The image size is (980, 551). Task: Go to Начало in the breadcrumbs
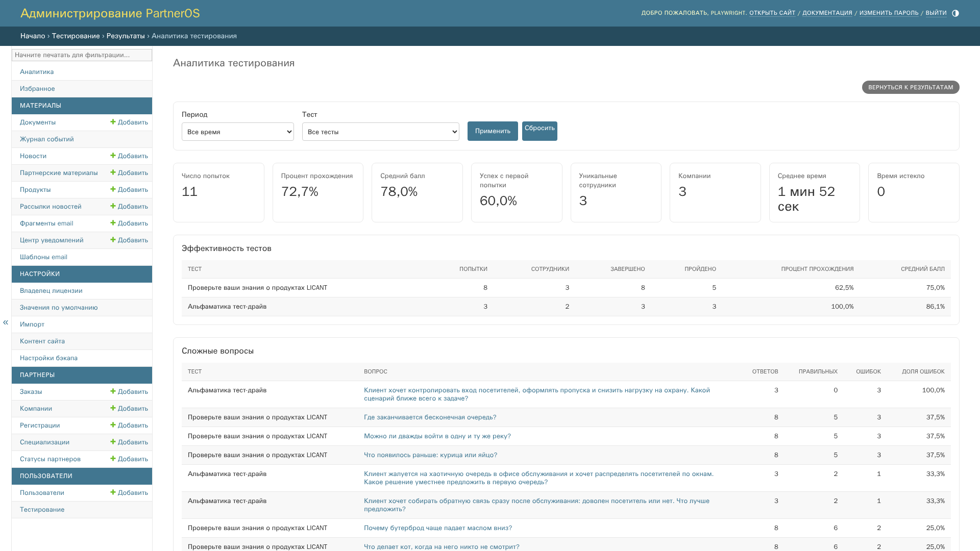(x=33, y=36)
